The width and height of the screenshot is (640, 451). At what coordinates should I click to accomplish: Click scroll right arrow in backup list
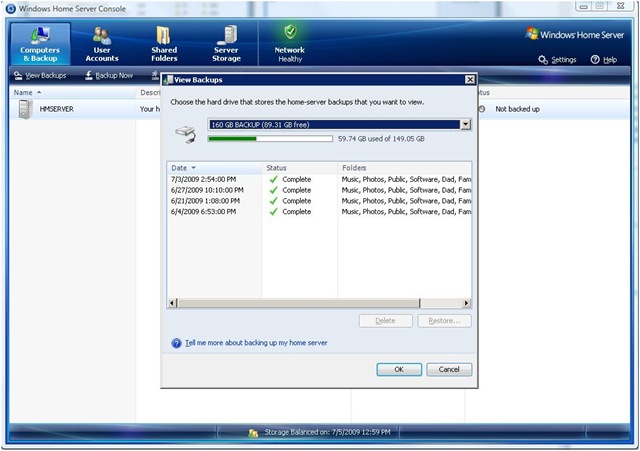466,303
